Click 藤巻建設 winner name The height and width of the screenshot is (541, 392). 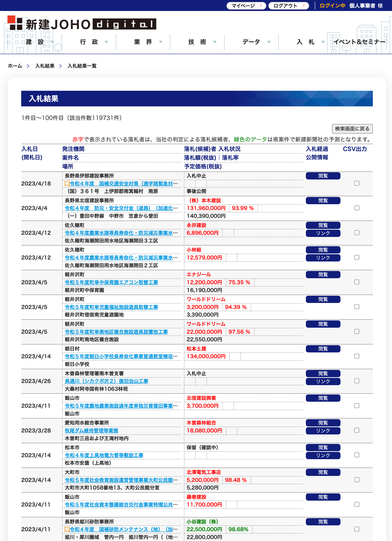[196, 497]
